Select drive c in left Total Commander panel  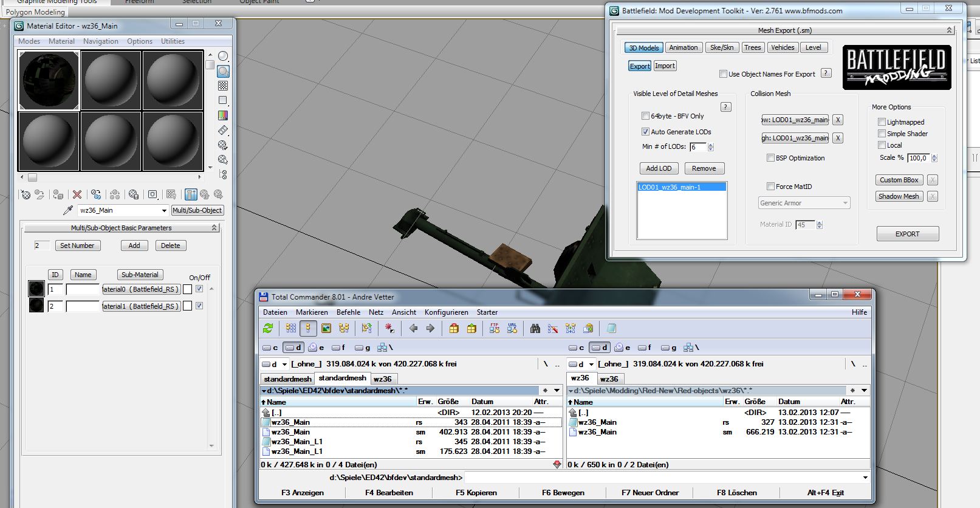(270, 348)
